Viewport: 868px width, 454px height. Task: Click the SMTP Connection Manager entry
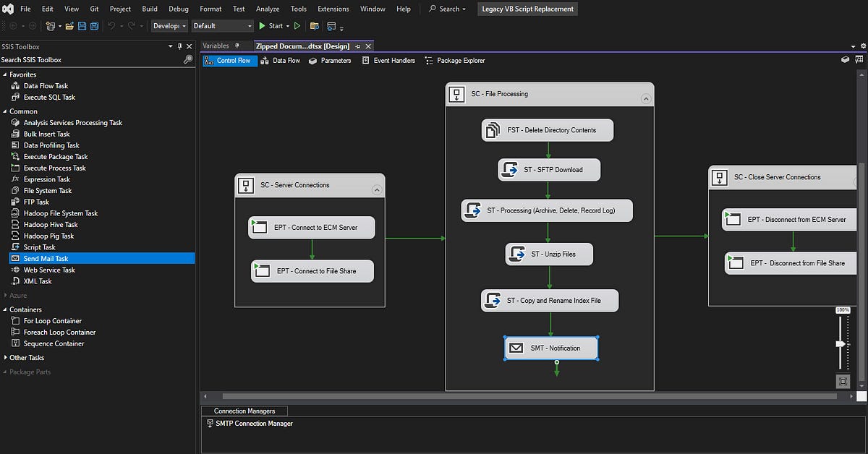coord(254,424)
